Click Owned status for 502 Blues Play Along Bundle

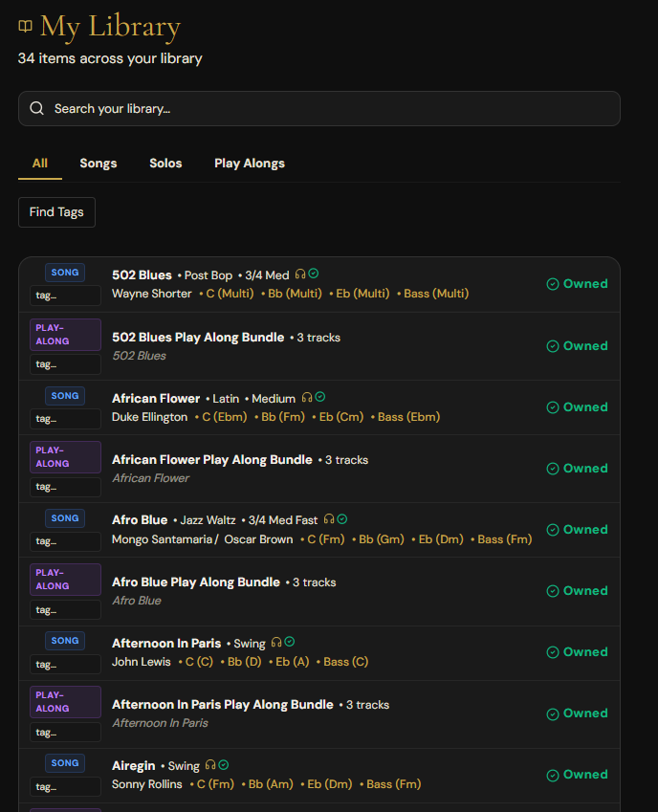pos(577,346)
